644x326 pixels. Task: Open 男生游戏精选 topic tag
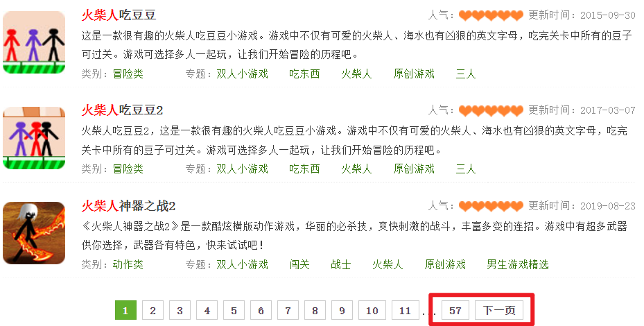click(518, 264)
